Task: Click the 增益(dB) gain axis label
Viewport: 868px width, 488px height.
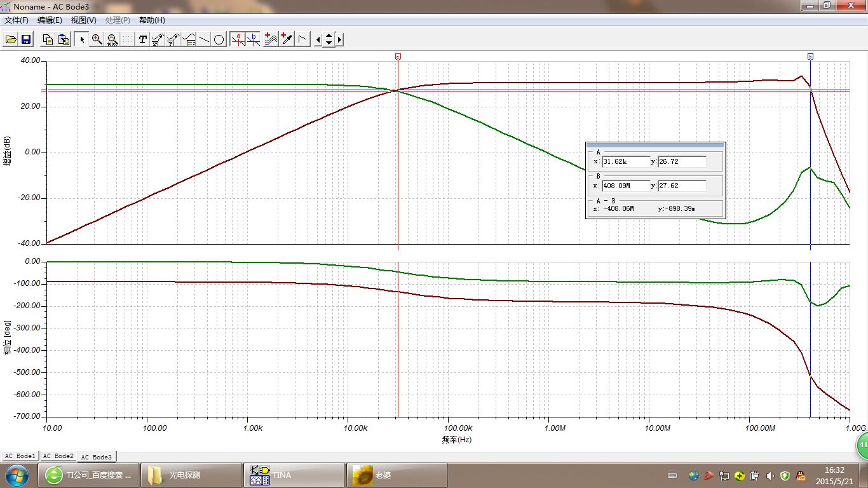Action: tap(7, 152)
